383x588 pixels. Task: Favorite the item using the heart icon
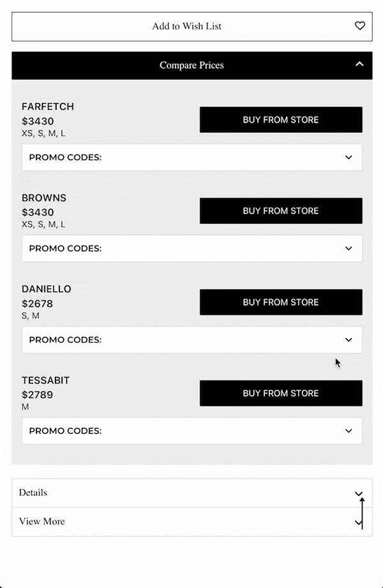coord(359,26)
